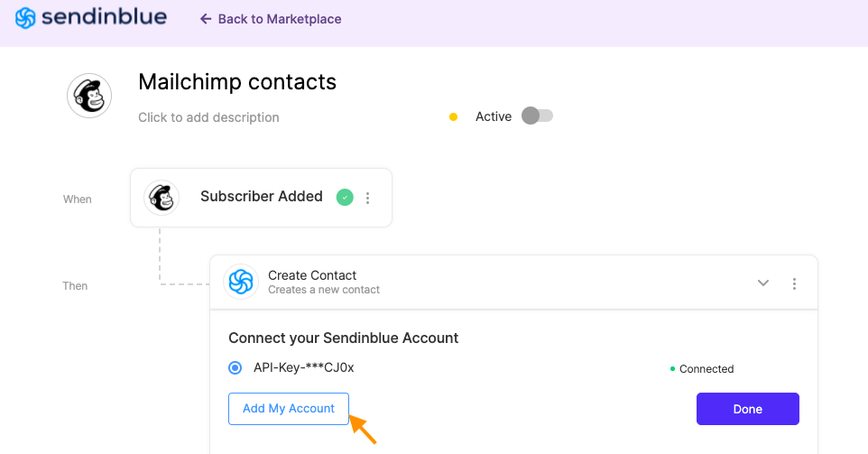Open three-dot menu on Create Contact step
This screenshot has width=868, height=454.
794,284
